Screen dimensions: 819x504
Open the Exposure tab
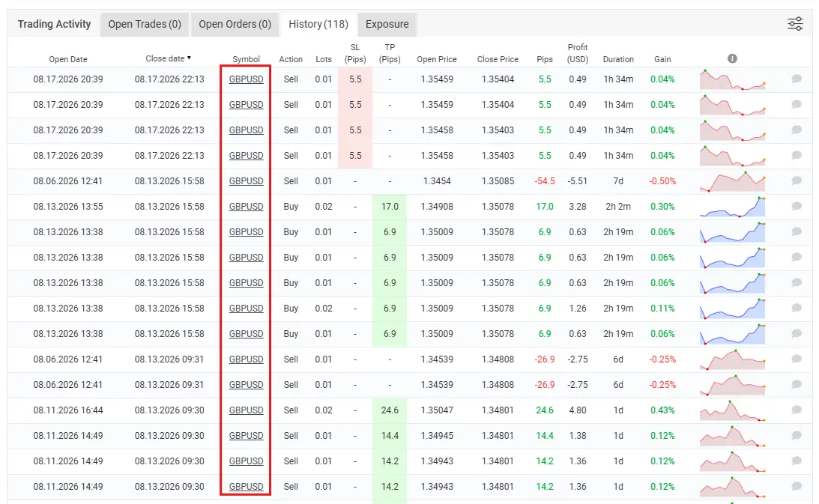(x=387, y=24)
